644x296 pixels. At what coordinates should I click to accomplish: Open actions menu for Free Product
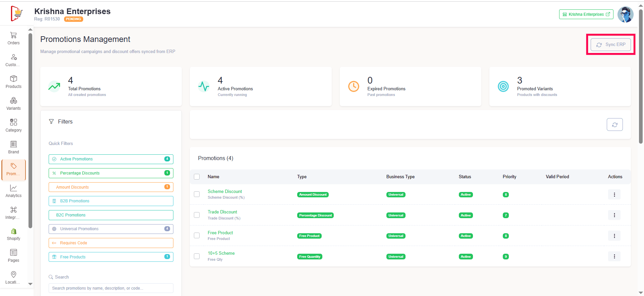click(614, 236)
